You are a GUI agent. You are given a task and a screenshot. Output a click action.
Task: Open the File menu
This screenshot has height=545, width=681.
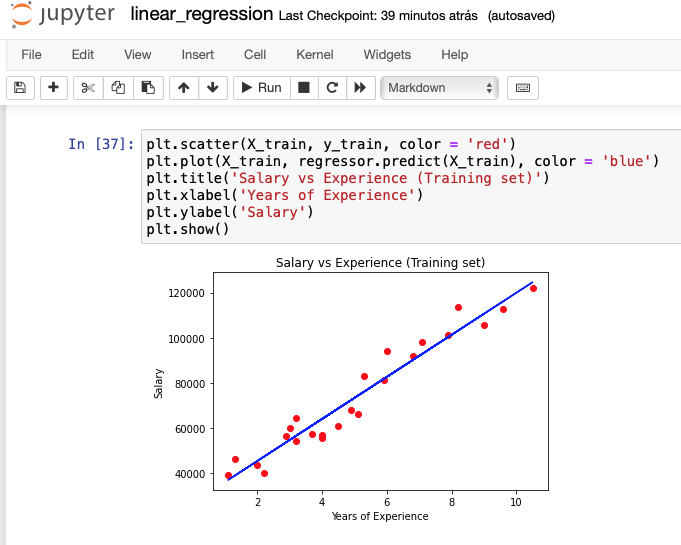[x=31, y=55]
